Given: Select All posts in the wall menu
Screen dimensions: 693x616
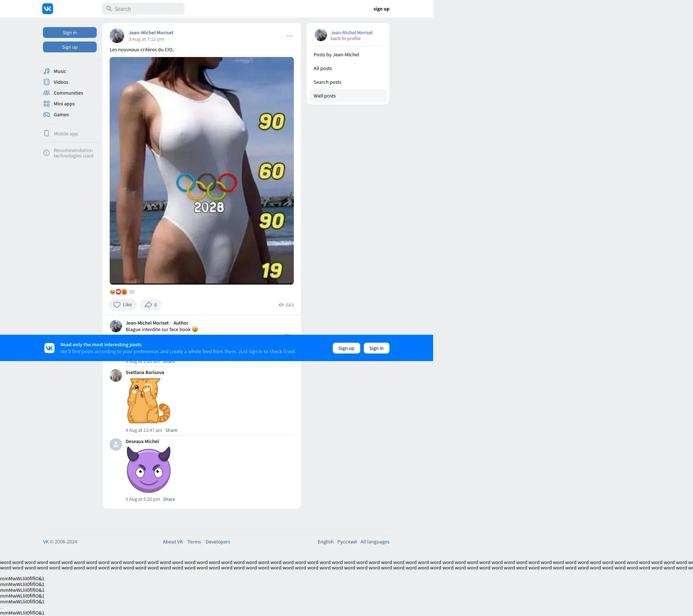Looking at the screenshot, I should click(x=322, y=68).
